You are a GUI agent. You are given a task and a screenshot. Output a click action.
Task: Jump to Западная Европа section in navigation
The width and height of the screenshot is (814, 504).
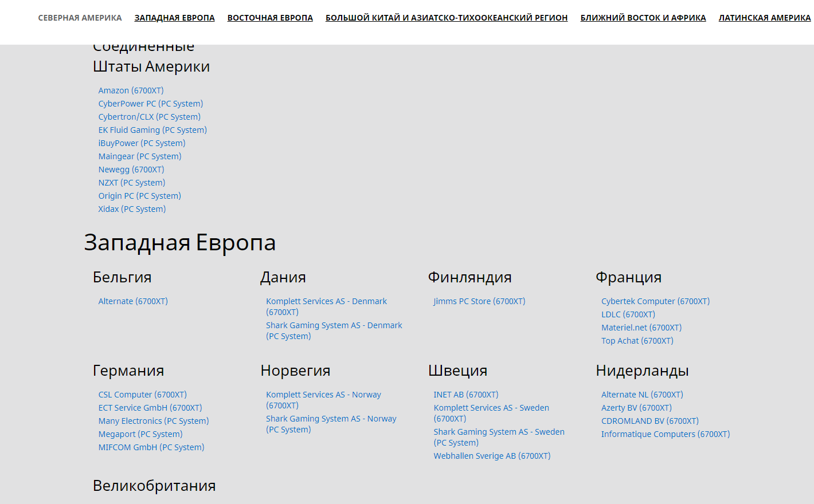point(175,18)
